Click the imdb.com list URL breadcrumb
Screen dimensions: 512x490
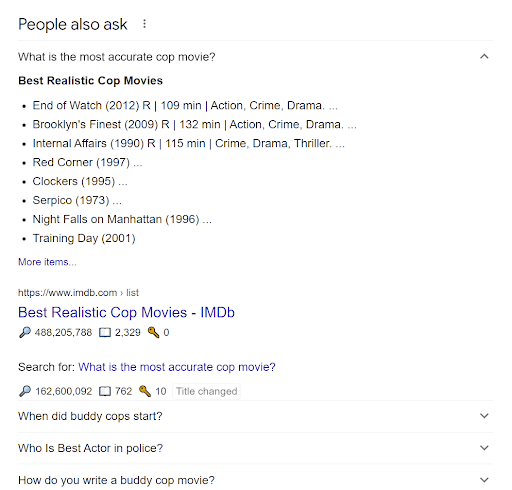click(x=78, y=293)
